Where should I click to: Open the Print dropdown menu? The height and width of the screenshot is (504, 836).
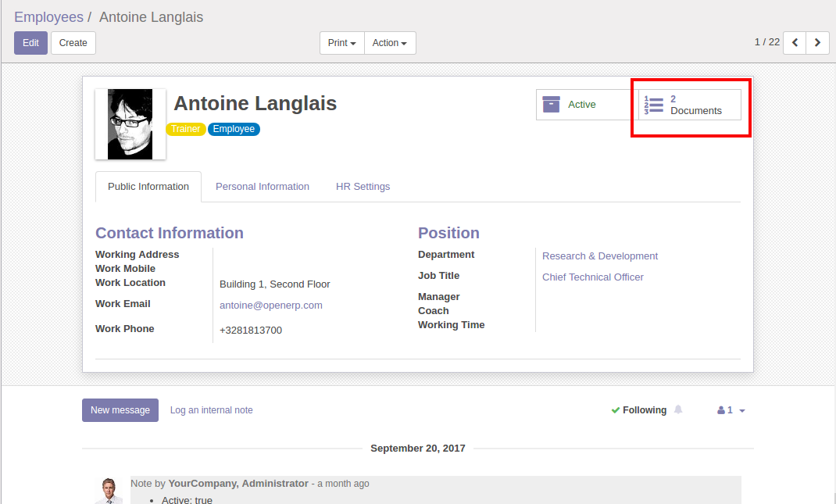pos(342,43)
